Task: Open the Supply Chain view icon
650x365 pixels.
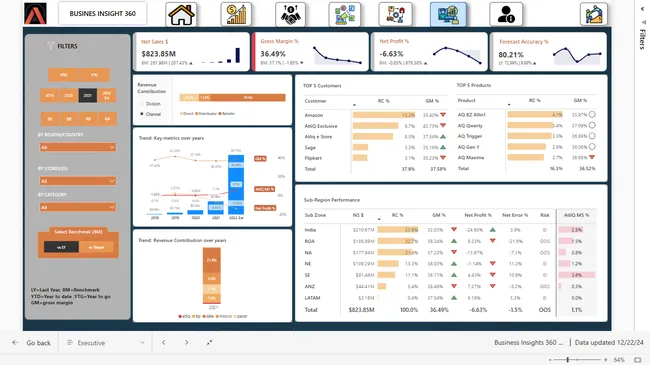Action: 395,14
